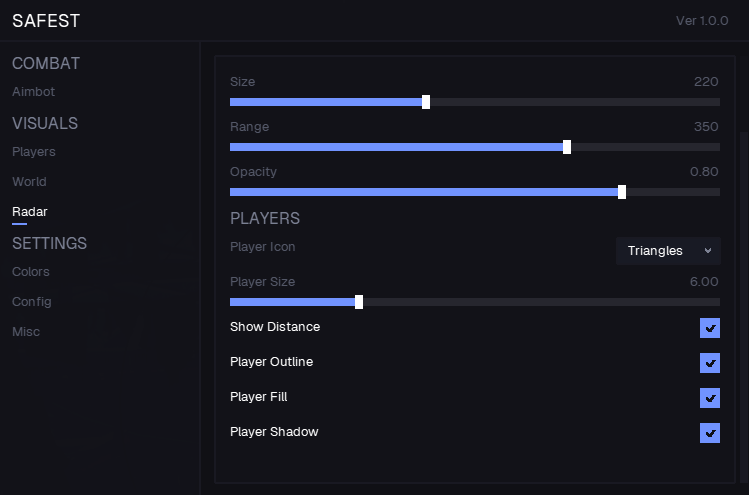This screenshot has height=495, width=749.
Task: Turn off the Player Shadow checkbox
Action: (x=710, y=433)
